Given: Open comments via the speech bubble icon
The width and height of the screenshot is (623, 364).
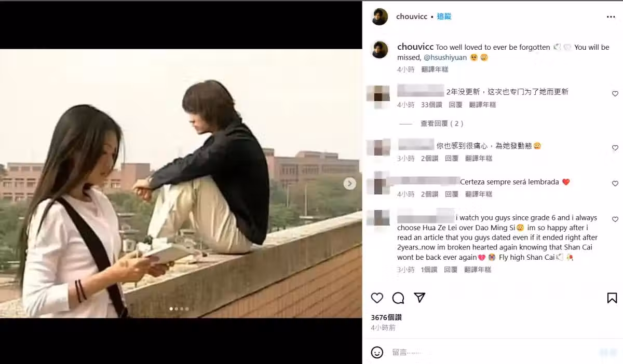Looking at the screenshot, I should coord(398,298).
